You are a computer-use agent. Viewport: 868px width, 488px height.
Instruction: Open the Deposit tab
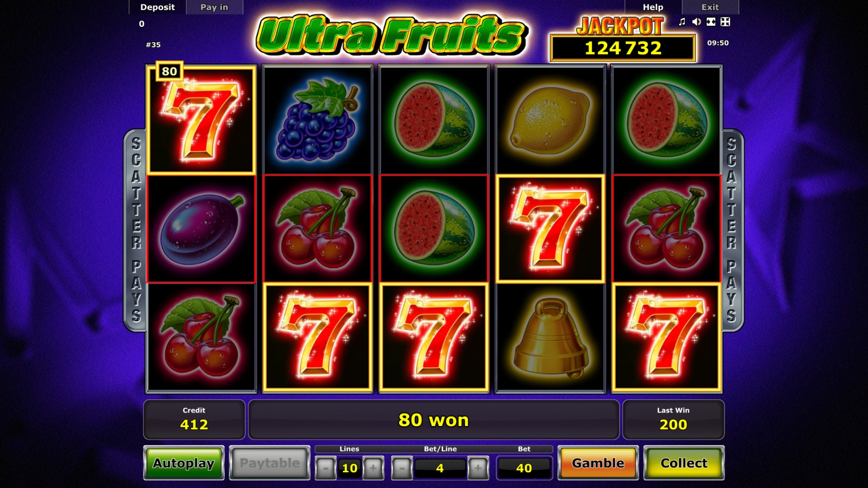point(157,7)
